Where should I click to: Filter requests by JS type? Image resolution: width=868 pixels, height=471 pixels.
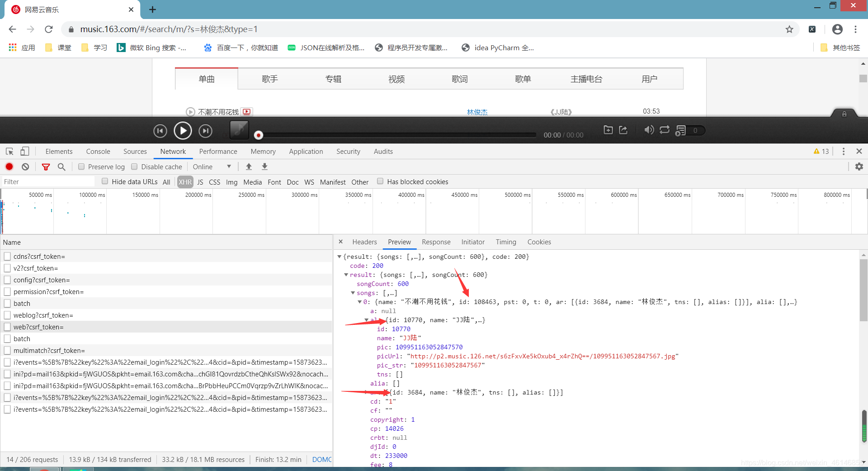click(x=200, y=182)
